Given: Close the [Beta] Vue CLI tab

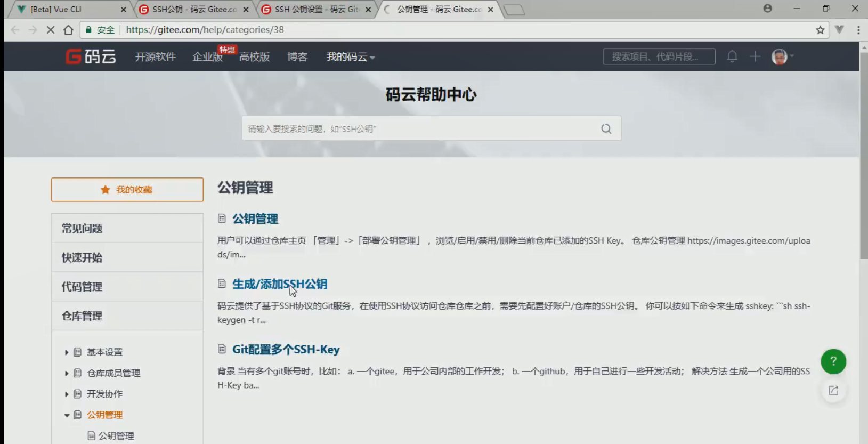Looking at the screenshot, I should [124, 10].
